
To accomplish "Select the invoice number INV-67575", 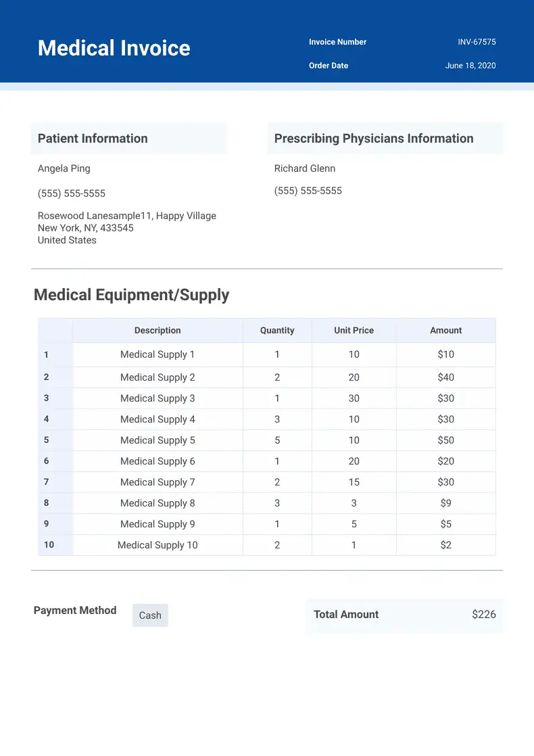I will pos(477,42).
